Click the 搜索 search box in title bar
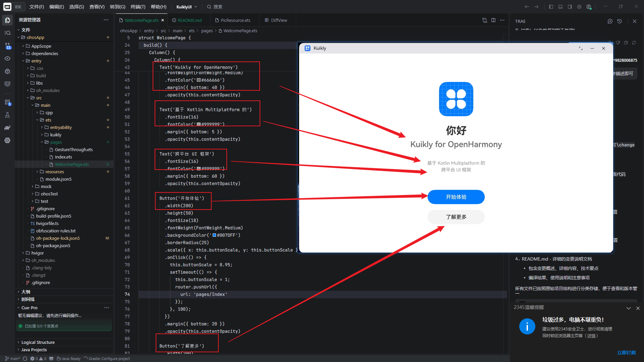The width and height of the screenshot is (644, 362). tap(215, 7)
